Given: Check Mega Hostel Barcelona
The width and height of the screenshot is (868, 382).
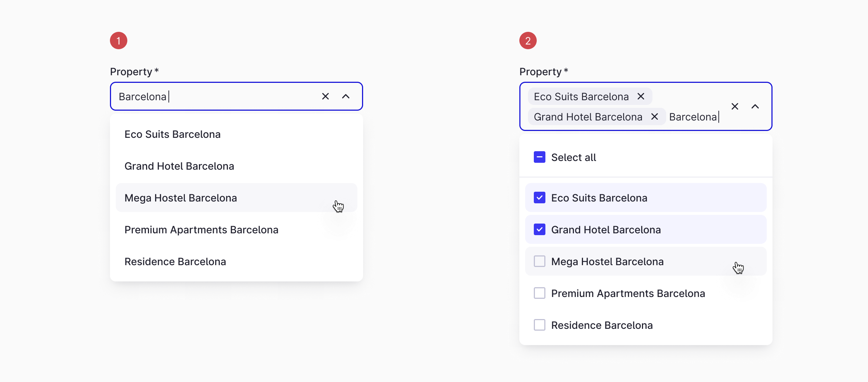Looking at the screenshot, I should click(539, 261).
